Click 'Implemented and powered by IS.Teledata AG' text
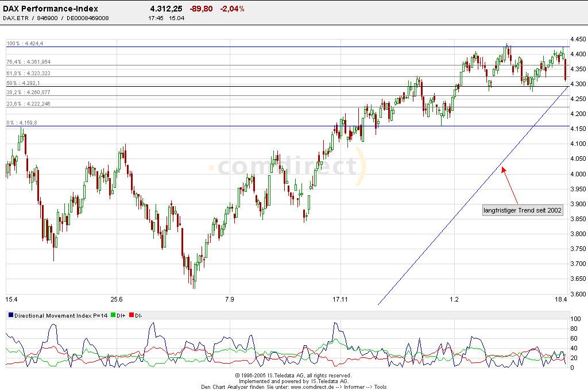 293,381
